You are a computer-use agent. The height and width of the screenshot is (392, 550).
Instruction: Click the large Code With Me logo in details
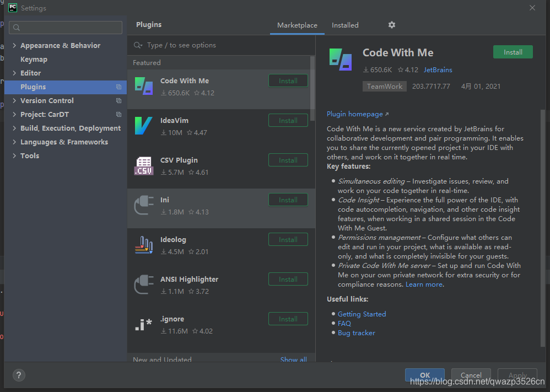[x=340, y=60]
